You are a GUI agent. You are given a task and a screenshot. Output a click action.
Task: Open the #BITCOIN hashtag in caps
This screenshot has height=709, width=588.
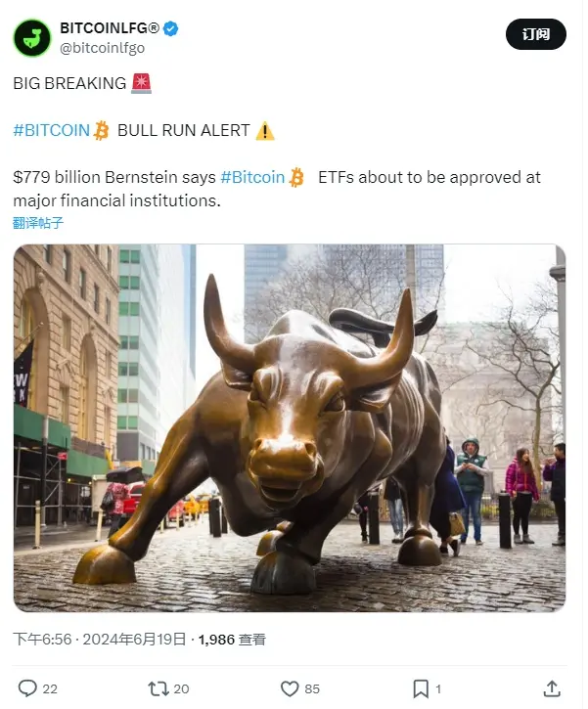(52, 131)
